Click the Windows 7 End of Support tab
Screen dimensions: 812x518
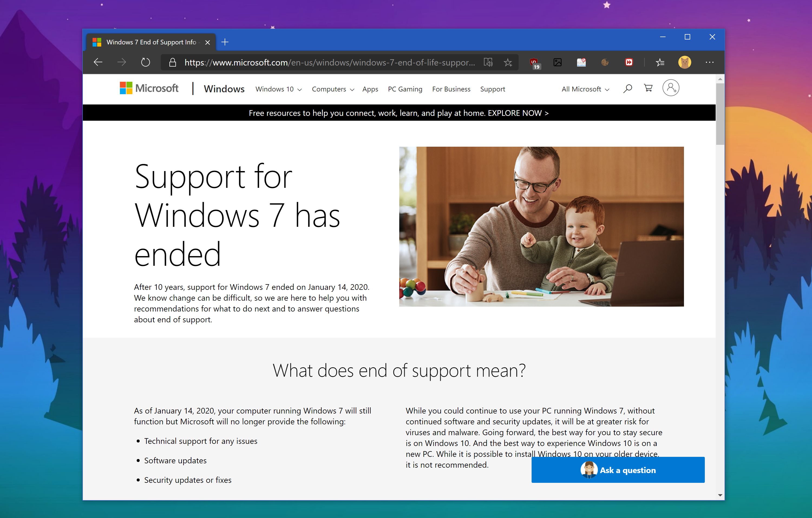[x=151, y=41]
